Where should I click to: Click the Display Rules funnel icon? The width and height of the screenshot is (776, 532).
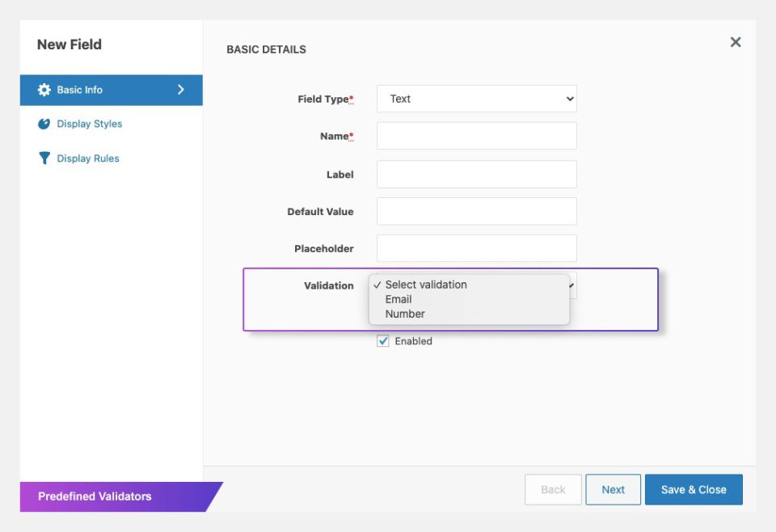44,158
